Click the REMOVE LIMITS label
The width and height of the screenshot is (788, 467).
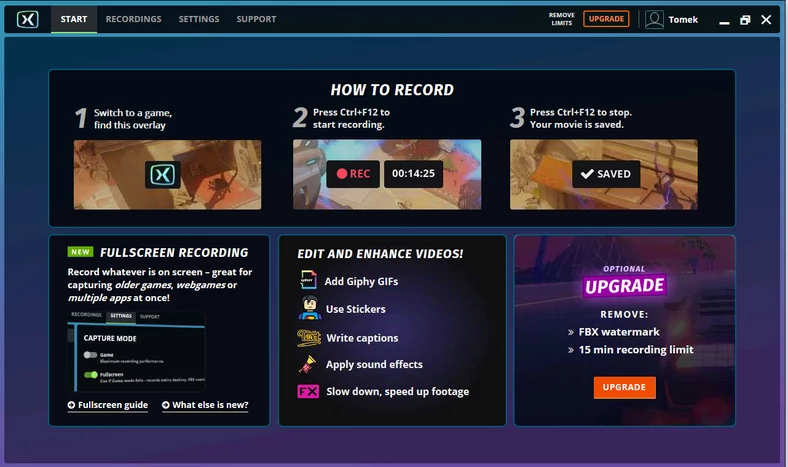pyautogui.click(x=561, y=19)
